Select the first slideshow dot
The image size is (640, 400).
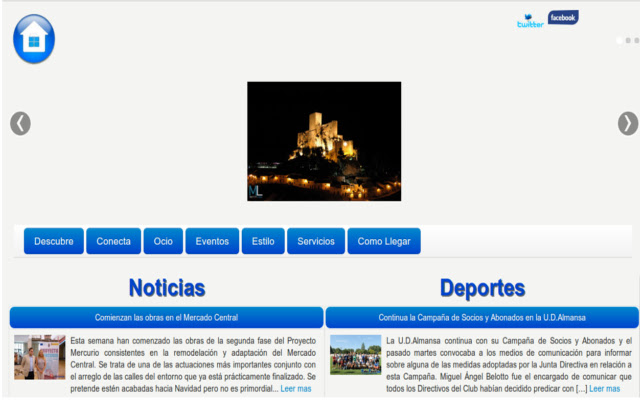tap(620, 40)
